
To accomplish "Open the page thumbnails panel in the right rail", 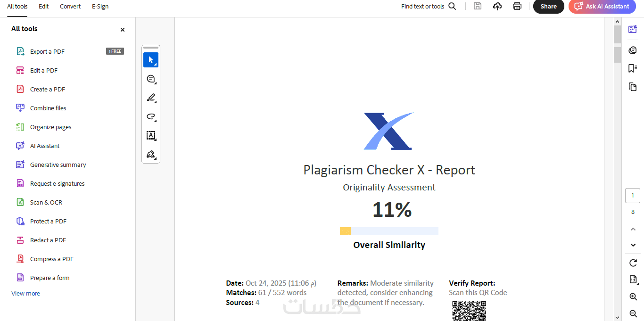I will pyautogui.click(x=633, y=87).
